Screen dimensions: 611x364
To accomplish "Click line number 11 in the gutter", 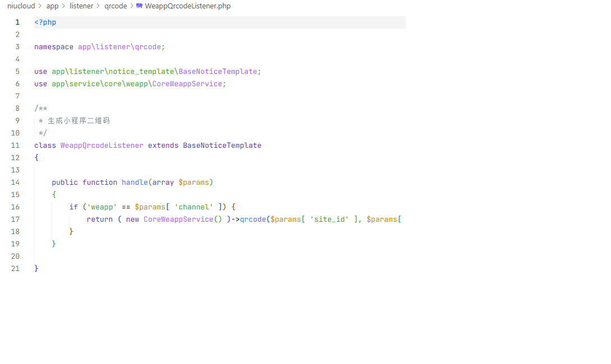I will point(15,145).
